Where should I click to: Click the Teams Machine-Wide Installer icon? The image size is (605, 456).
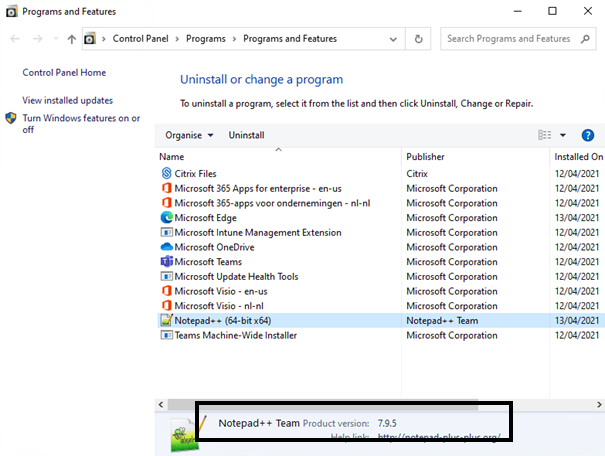[x=166, y=335]
